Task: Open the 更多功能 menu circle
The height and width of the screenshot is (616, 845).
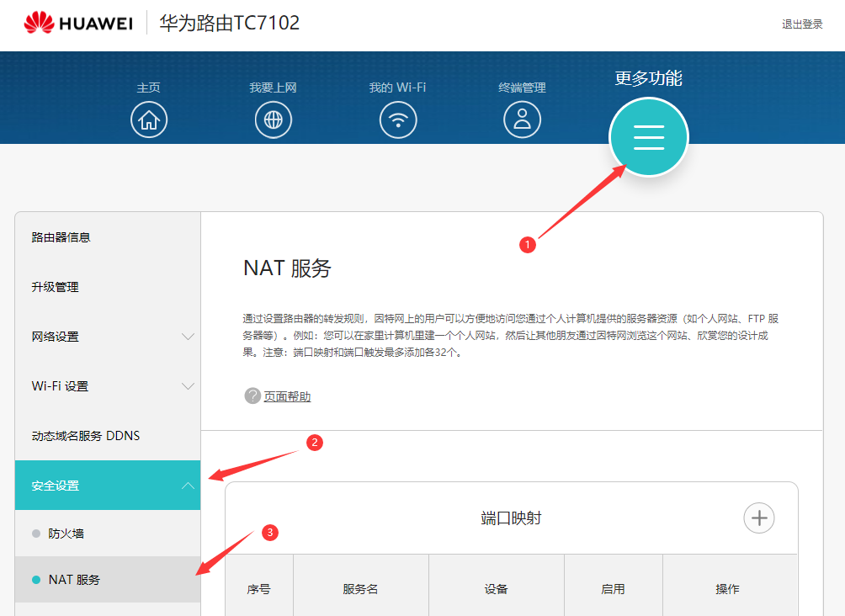Action: [648, 137]
